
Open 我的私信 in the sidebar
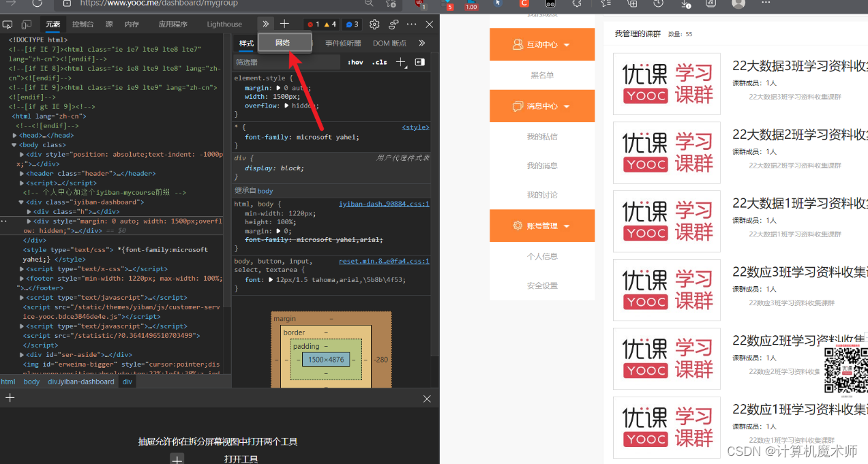point(542,136)
